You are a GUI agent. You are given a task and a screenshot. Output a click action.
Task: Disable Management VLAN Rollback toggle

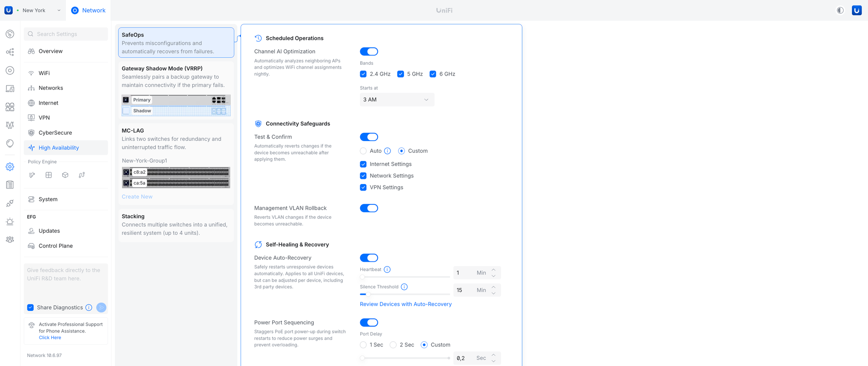pos(369,208)
